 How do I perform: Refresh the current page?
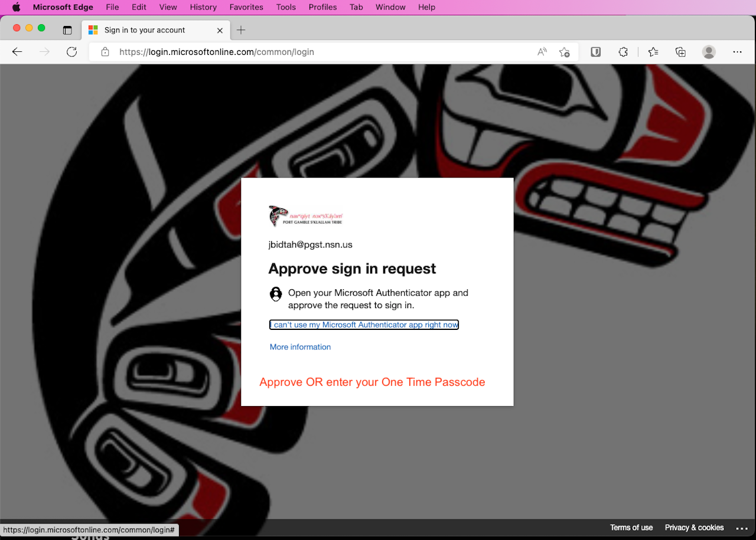(71, 52)
